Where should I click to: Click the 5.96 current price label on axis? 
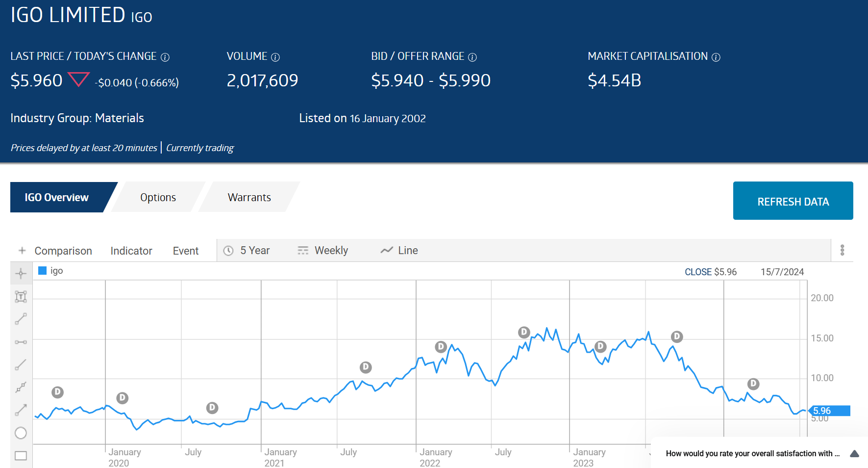coord(829,411)
